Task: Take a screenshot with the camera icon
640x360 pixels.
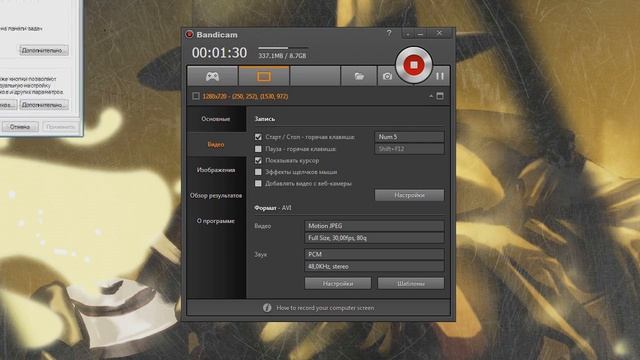Action: point(387,76)
